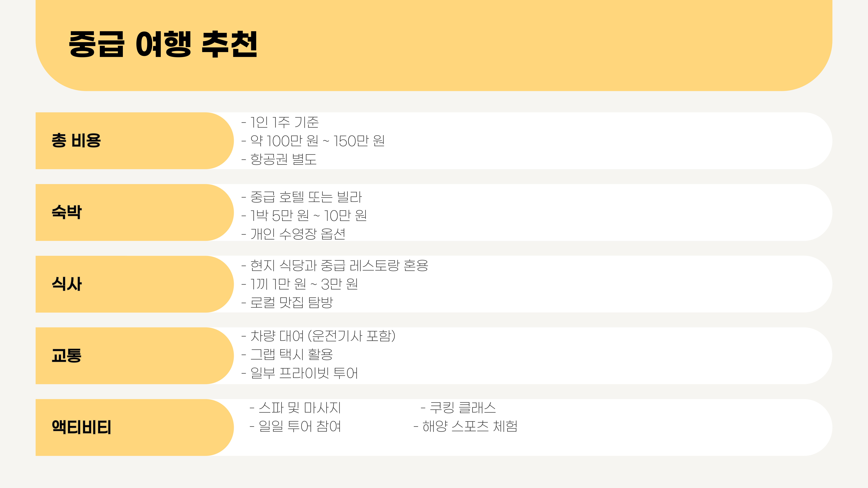Screen dimensions: 868x488
Task: Select the 식사 category label
Action: coord(67,284)
